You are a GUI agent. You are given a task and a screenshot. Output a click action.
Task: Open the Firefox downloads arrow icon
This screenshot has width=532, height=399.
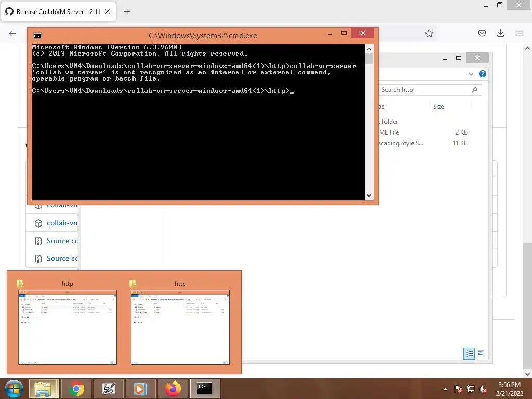500,33
